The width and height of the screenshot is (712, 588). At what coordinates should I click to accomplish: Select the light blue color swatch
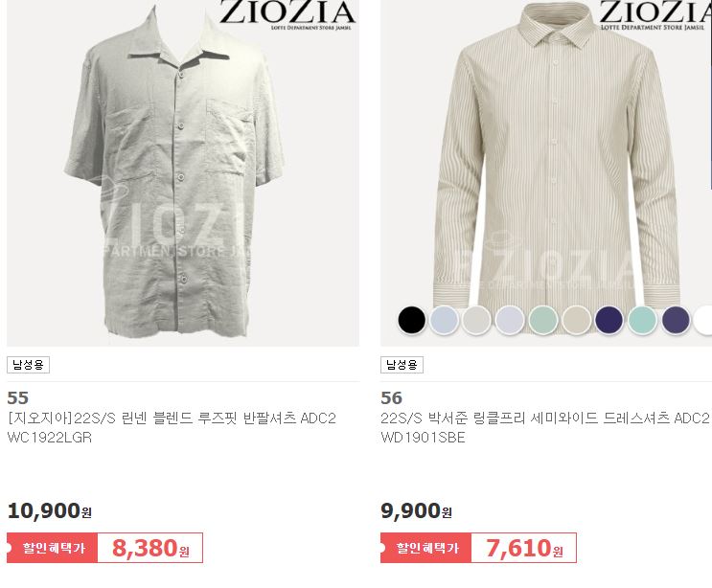pos(444,320)
